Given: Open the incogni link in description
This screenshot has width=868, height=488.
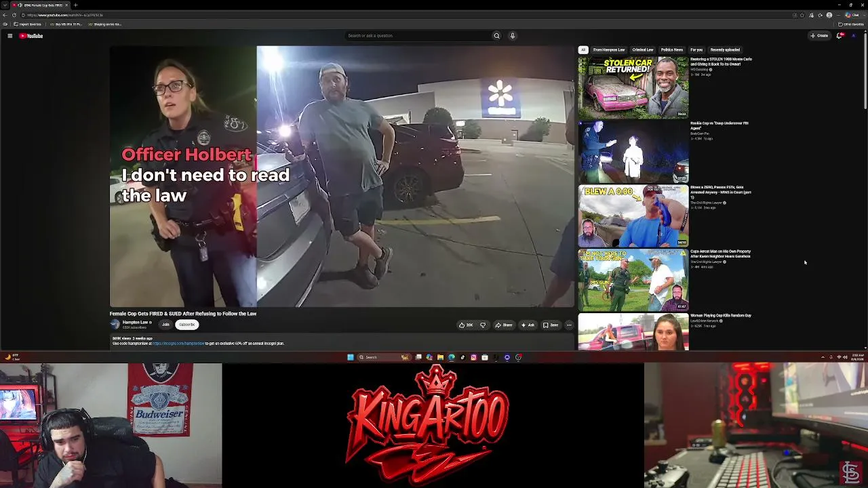Looking at the screenshot, I should pyautogui.click(x=178, y=344).
